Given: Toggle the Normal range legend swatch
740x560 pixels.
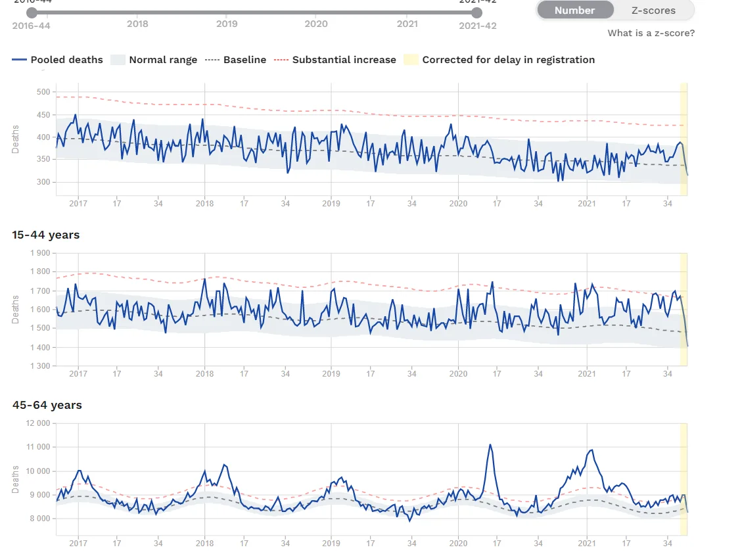Looking at the screenshot, I should coord(117,60).
